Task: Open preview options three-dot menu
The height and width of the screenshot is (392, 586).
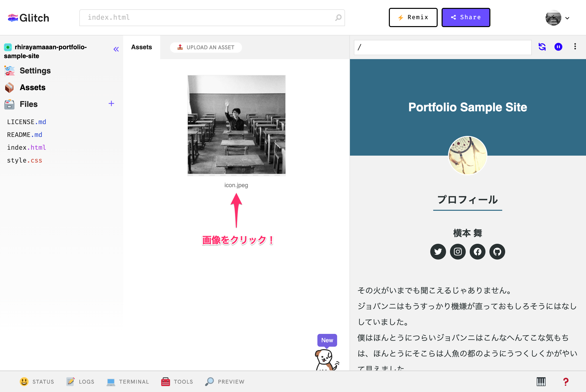Action: point(575,47)
